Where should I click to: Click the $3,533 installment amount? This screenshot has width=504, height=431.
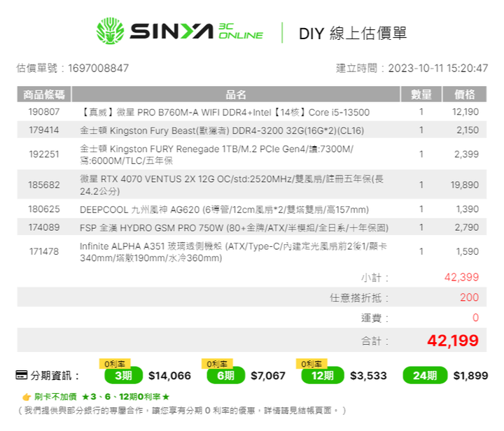pos(368,376)
